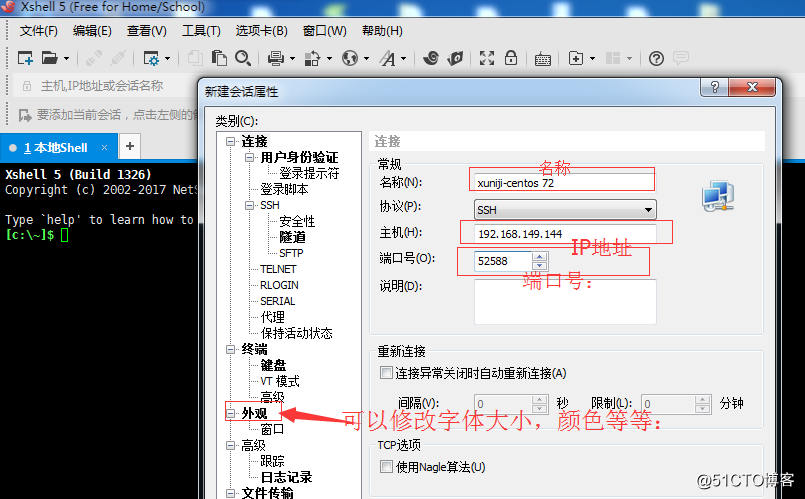
Task: Select TELNET in category tree
Action: click(278, 269)
